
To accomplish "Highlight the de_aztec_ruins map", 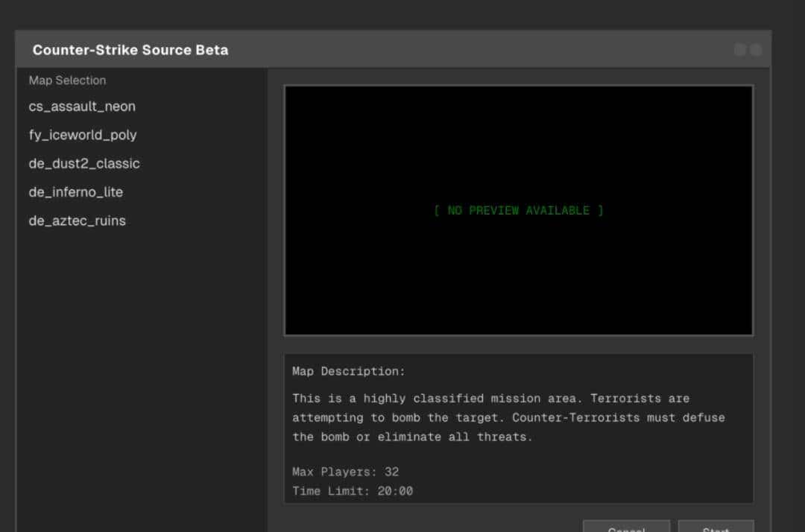I will 78,221.
